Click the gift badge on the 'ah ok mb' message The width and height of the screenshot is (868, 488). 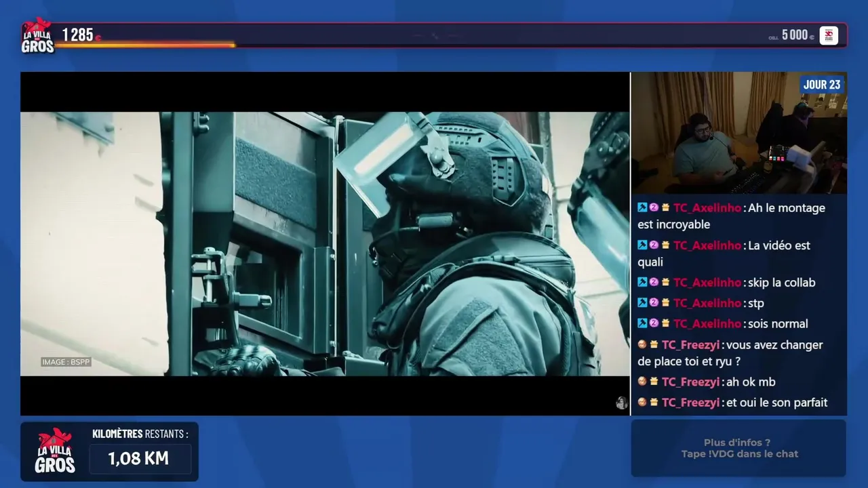(654, 382)
